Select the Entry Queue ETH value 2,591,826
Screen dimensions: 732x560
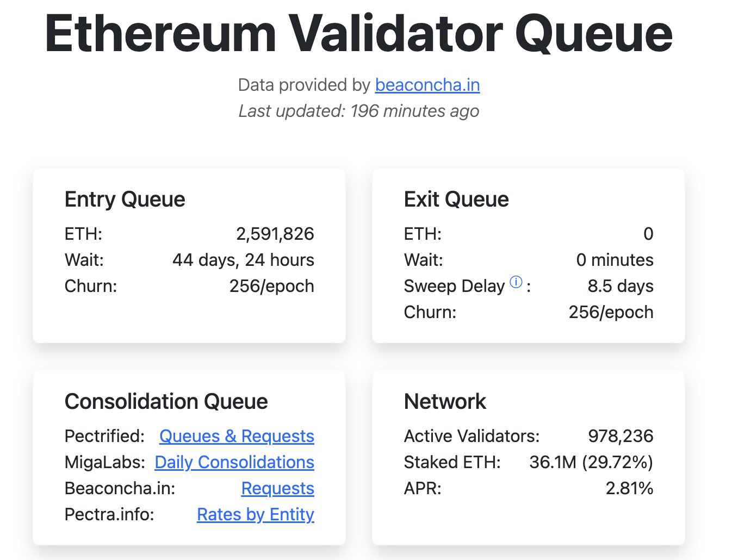[275, 234]
